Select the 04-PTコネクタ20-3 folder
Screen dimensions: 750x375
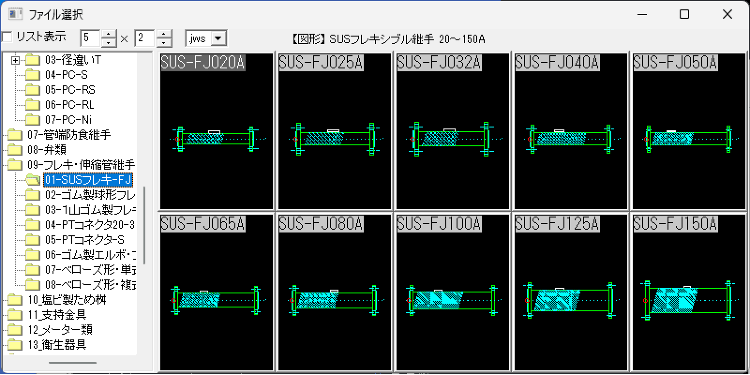pyautogui.click(x=90, y=225)
